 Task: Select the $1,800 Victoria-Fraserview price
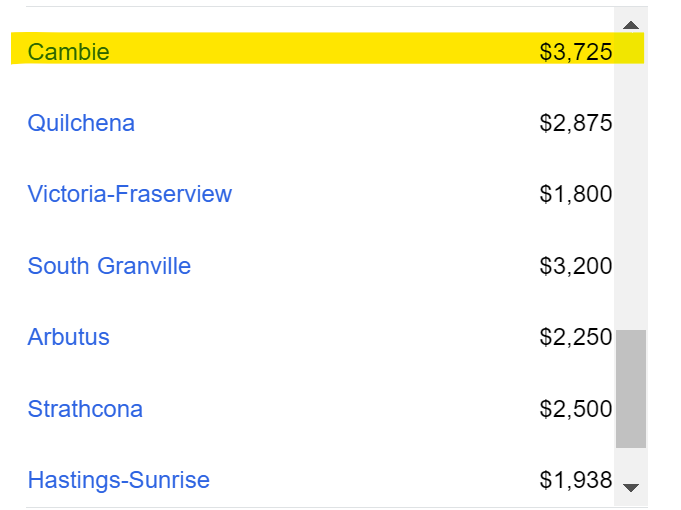[x=575, y=194]
